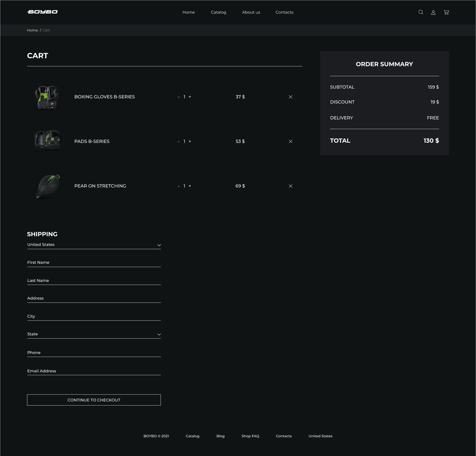This screenshot has height=456, width=476.
Task: Remove Pear on Stretching from cart
Action: [x=290, y=186]
